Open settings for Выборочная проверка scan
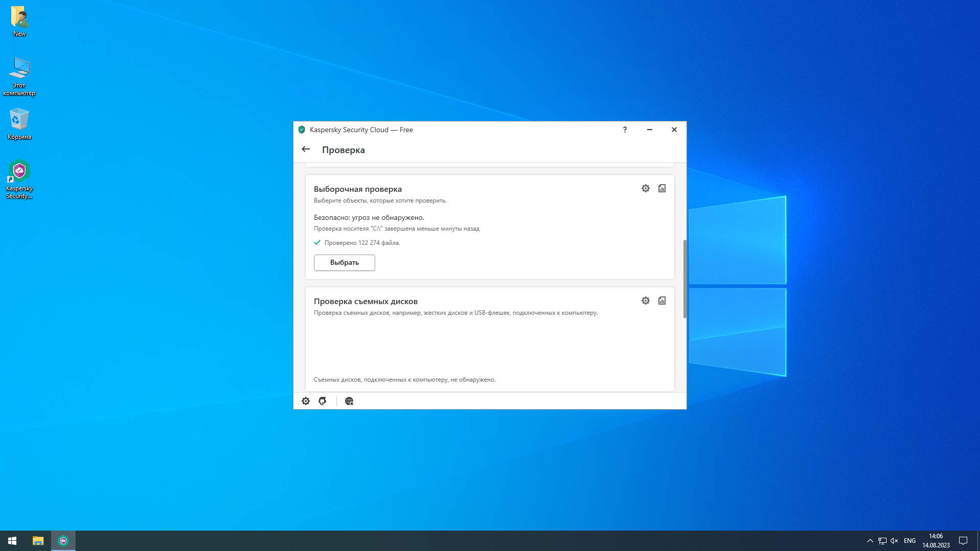The image size is (980, 551). coord(646,188)
